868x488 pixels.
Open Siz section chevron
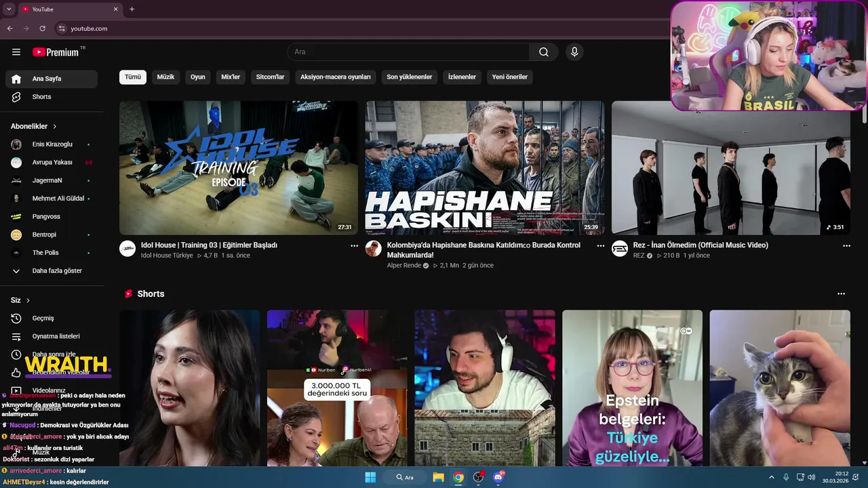pos(28,300)
